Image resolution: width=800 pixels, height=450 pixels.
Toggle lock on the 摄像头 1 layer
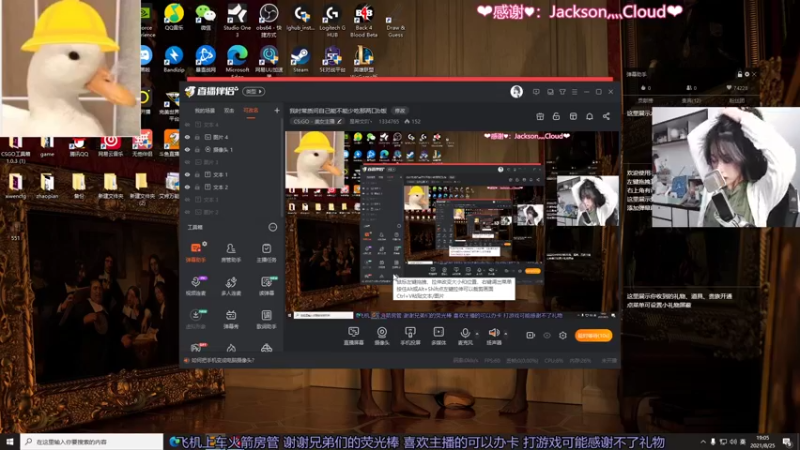tap(197, 149)
